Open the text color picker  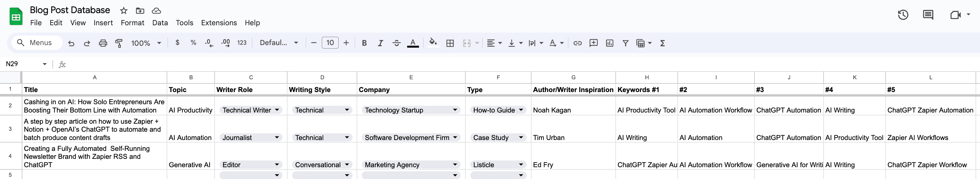(x=413, y=43)
